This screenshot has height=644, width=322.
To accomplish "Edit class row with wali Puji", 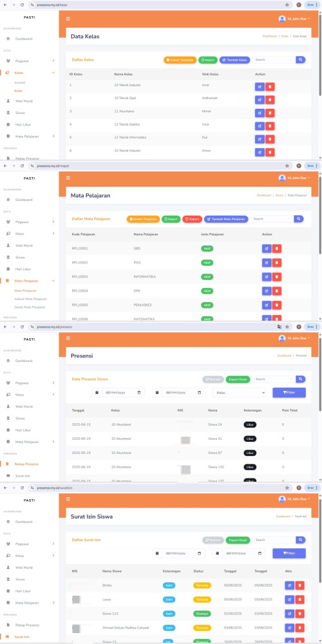I will [x=260, y=139].
